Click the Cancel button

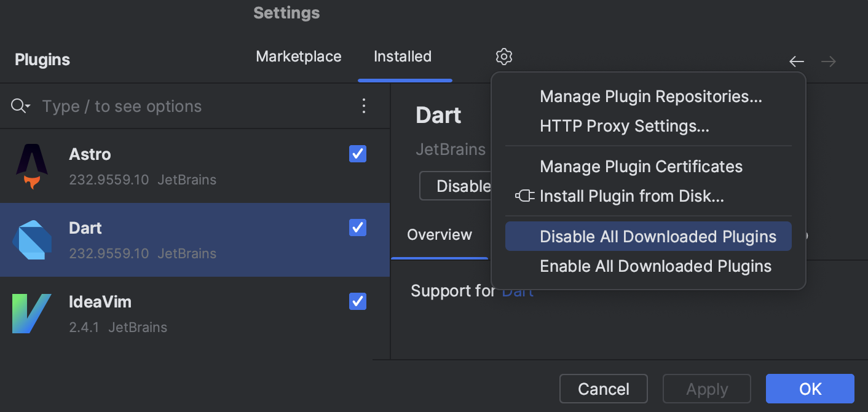coord(603,389)
